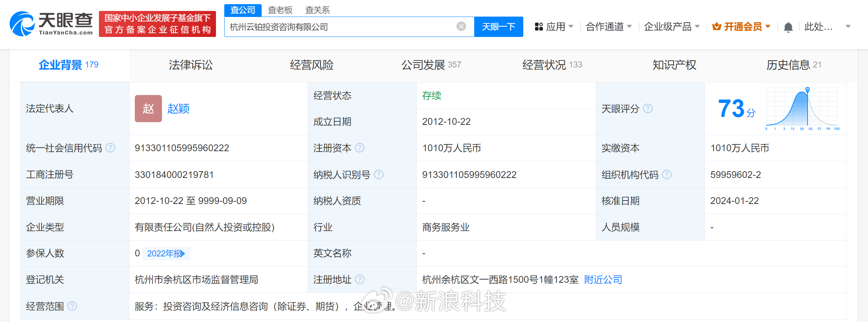Click help icon beside 天眼评分

pos(648,109)
